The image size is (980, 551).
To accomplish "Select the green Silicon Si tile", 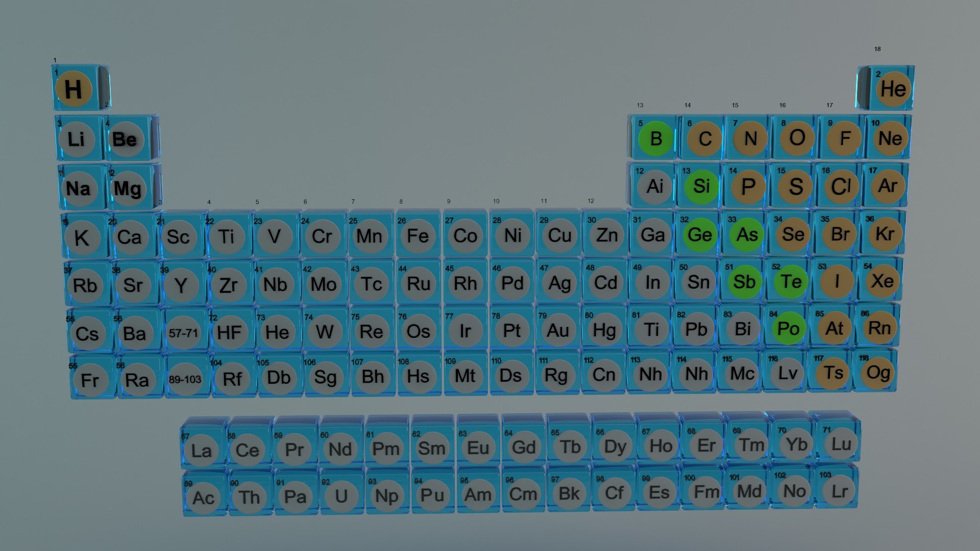I will pos(700,185).
